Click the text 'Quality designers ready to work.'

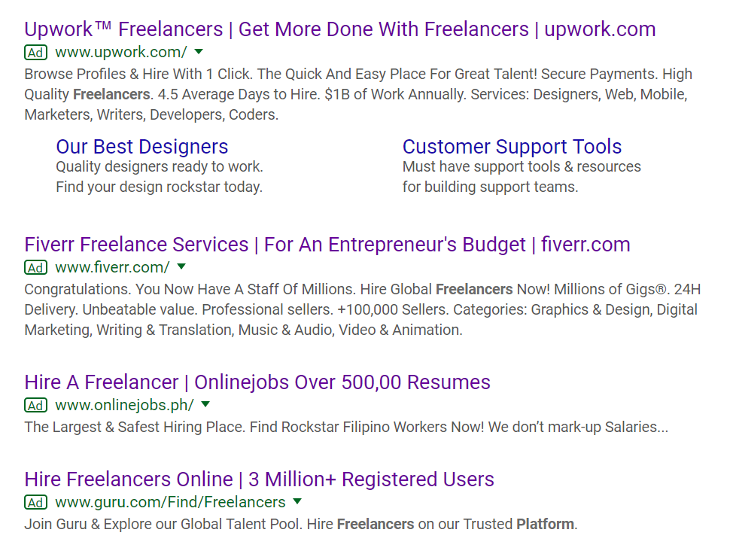point(160,167)
